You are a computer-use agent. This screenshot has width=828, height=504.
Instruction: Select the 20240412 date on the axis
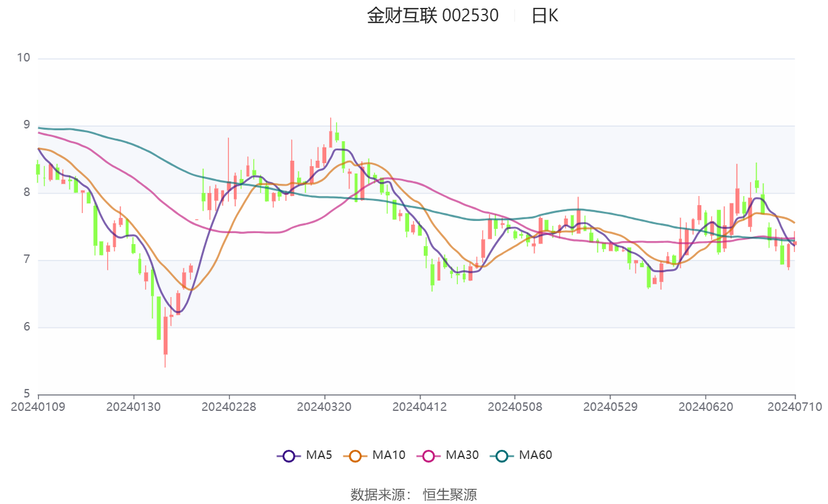pos(419,407)
